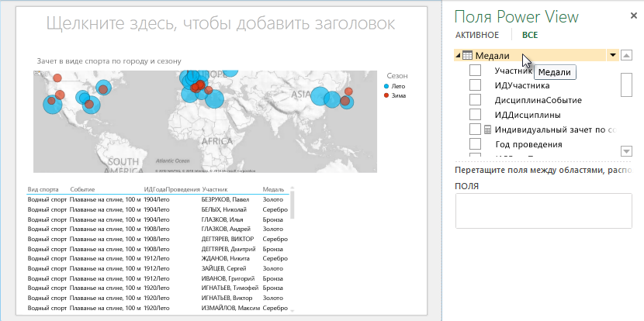Image resolution: width=644 pixels, height=321 pixels.
Task: Switch to the АКТИВНОЕ tab
Action: coord(477,36)
